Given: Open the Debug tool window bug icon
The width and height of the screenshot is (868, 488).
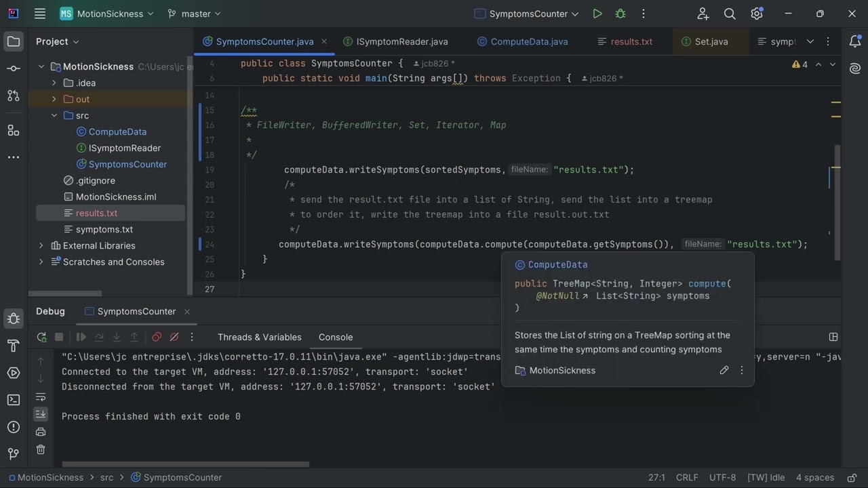Looking at the screenshot, I should [x=13, y=319].
